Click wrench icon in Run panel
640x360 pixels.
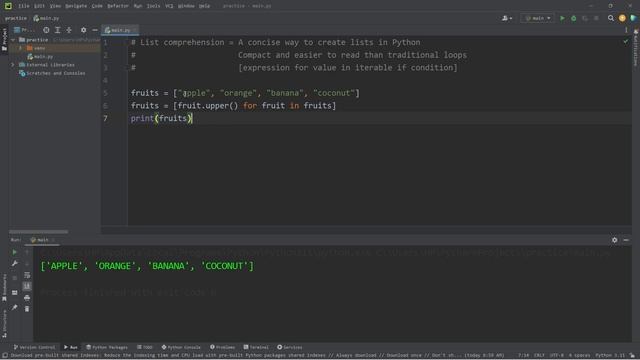click(14, 264)
